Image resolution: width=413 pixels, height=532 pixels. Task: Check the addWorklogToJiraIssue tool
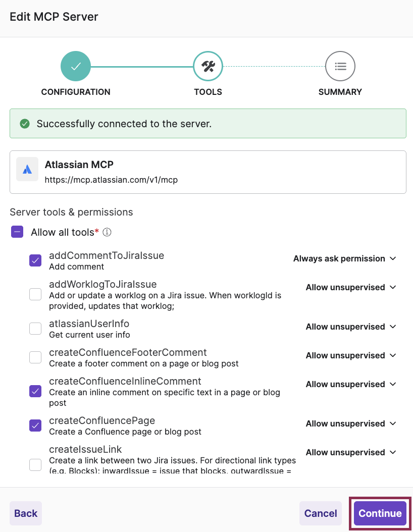[x=35, y=294]
